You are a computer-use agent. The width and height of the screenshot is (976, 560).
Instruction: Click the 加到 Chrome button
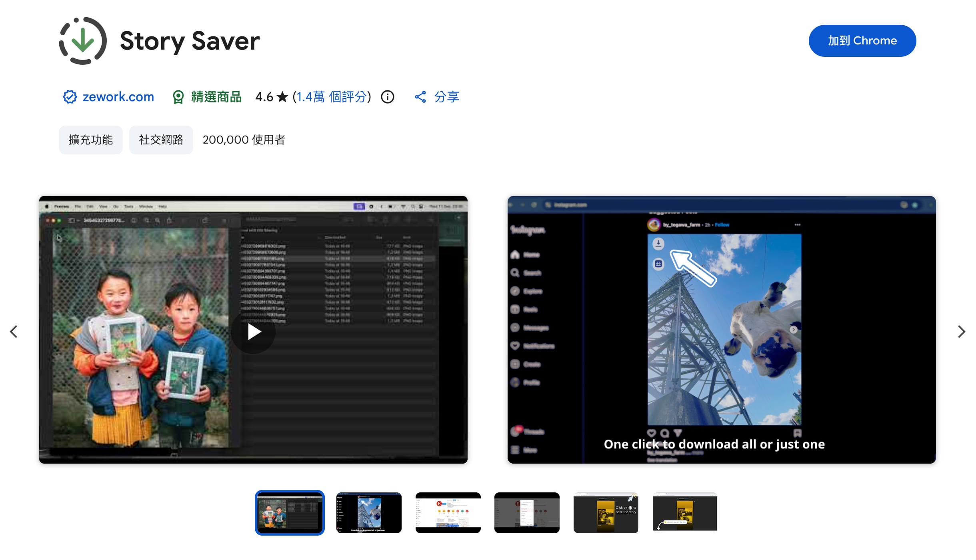point(862,41)
